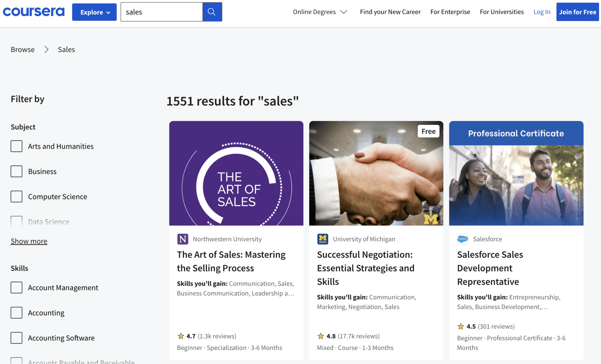The width and height of the screenshot is (601, 364).
Task: Click the Free badge on the handshake image
Action: pos(428,131)
